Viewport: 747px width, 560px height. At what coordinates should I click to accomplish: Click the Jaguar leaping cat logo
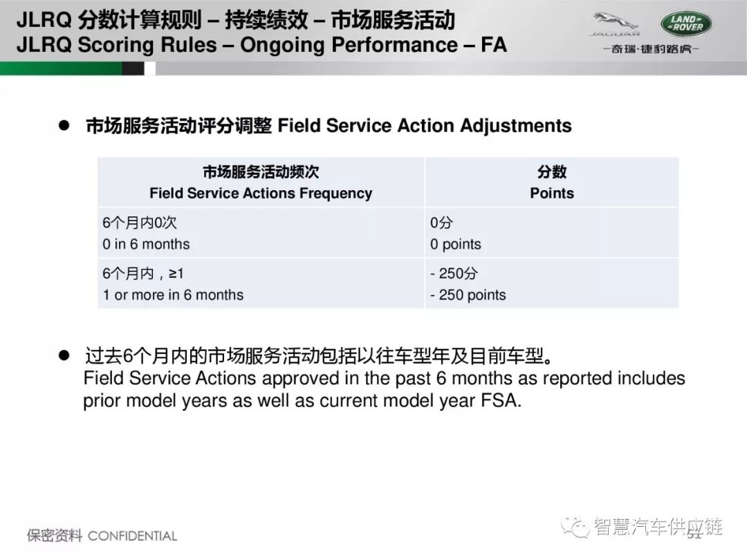pos(615,24)
